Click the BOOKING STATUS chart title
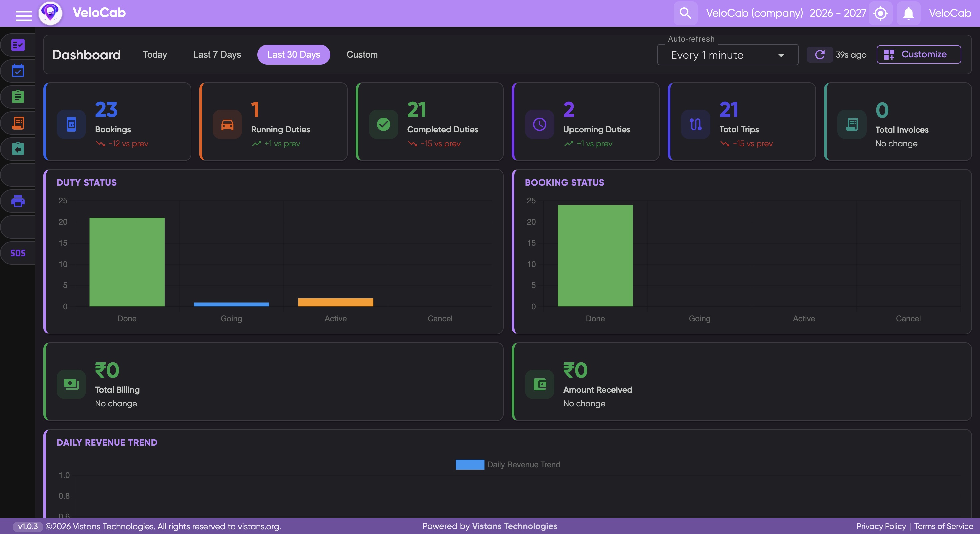This screenshot has width=980, height=534. [x=564, y=183]
